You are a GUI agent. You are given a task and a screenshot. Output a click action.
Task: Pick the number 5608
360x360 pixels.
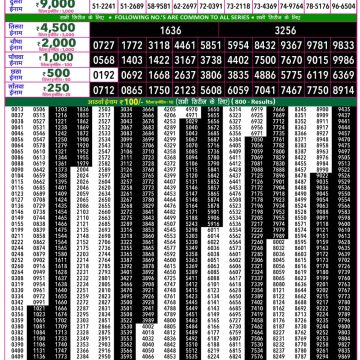[211, 90]
